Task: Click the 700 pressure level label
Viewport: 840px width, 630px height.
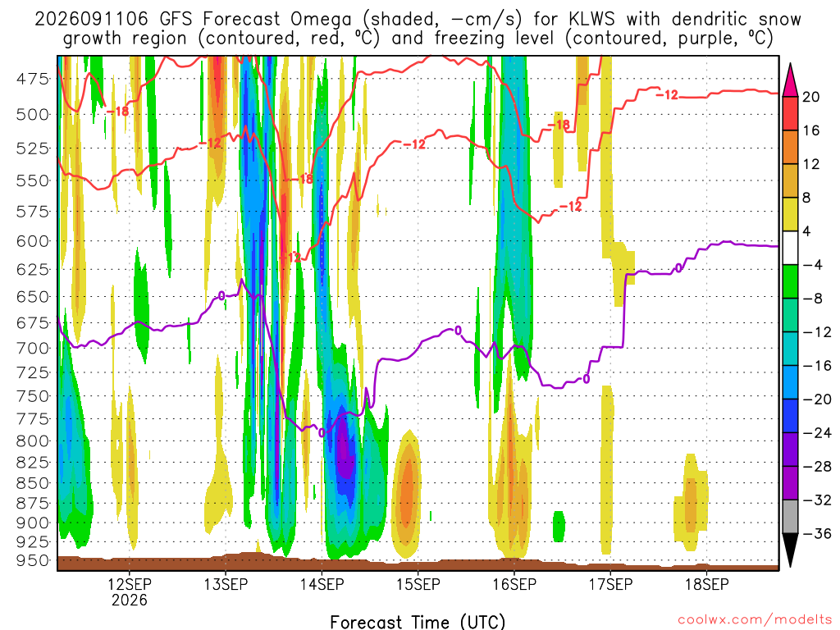Action: [x=33, y=348]
